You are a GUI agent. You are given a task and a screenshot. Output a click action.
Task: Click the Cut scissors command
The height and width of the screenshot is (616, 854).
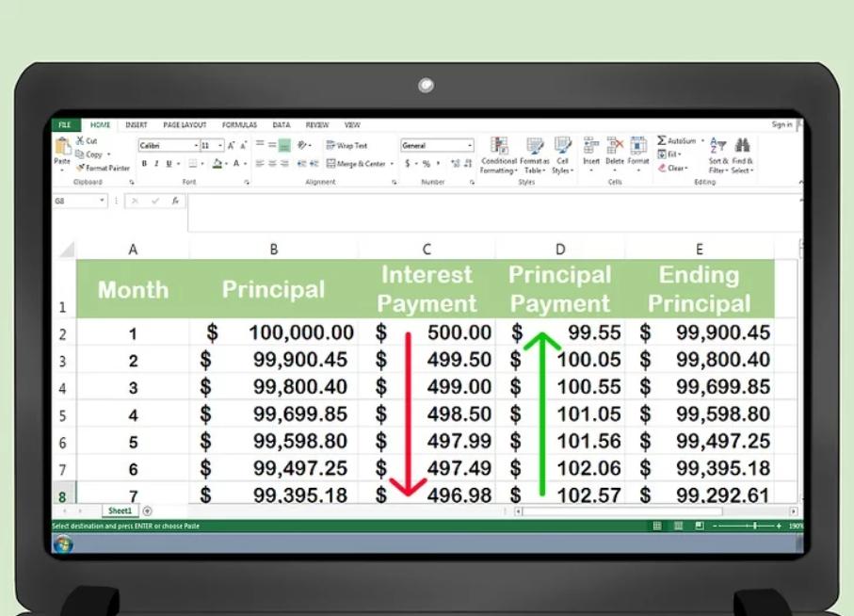coord(87,140)
